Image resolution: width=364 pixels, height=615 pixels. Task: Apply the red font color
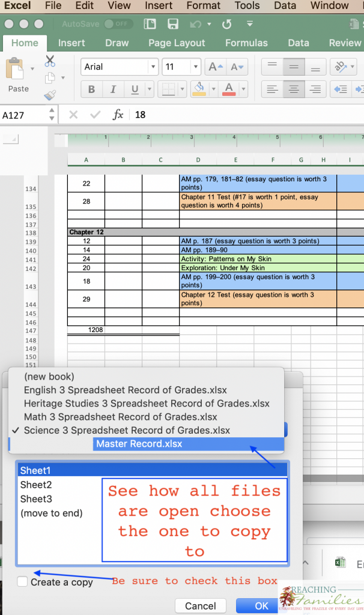click(x=229, y=89)
